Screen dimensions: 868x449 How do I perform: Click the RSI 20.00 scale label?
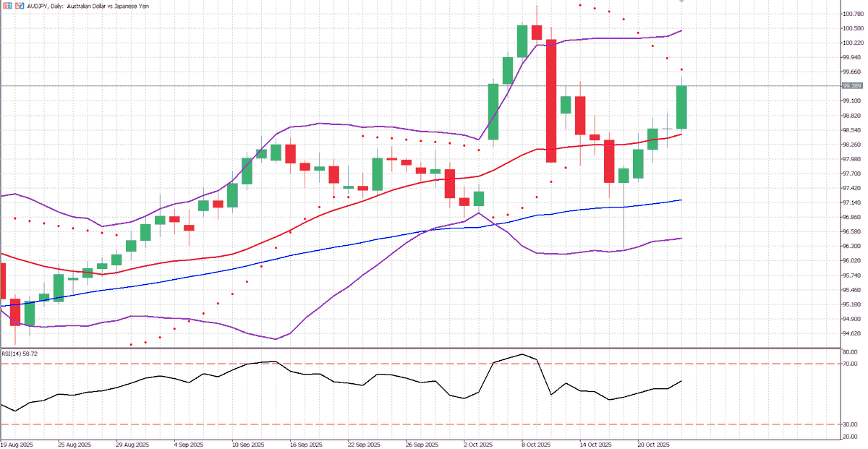(x=850, y=437)
